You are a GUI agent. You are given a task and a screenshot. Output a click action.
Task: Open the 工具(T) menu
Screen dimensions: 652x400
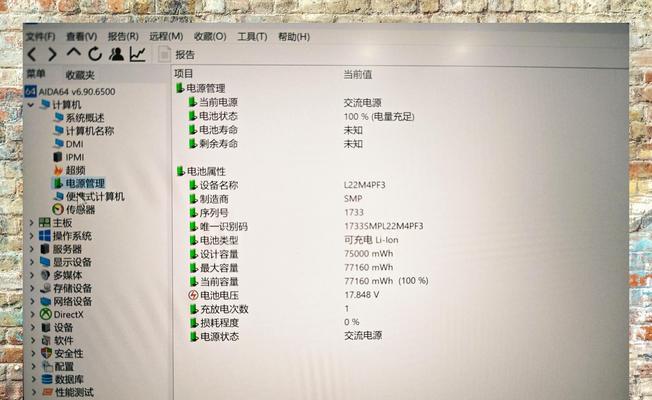pyautogui.click(x=252, y=37)
